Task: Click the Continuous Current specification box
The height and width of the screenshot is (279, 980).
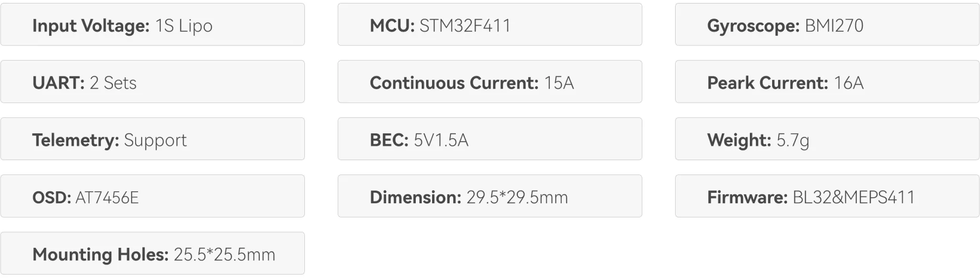Action: pyautogui.click(x=490, y=82)
